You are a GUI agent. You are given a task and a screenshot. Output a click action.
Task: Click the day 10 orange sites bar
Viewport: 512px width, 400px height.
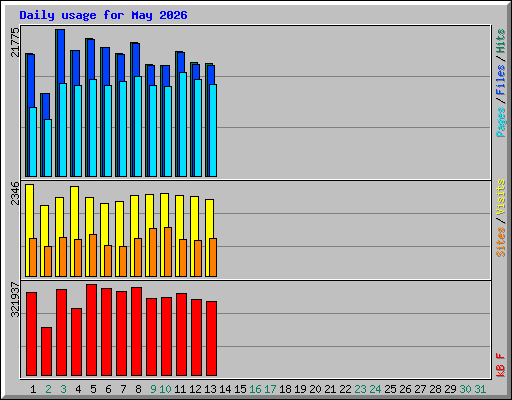click(x=168, y=252)
